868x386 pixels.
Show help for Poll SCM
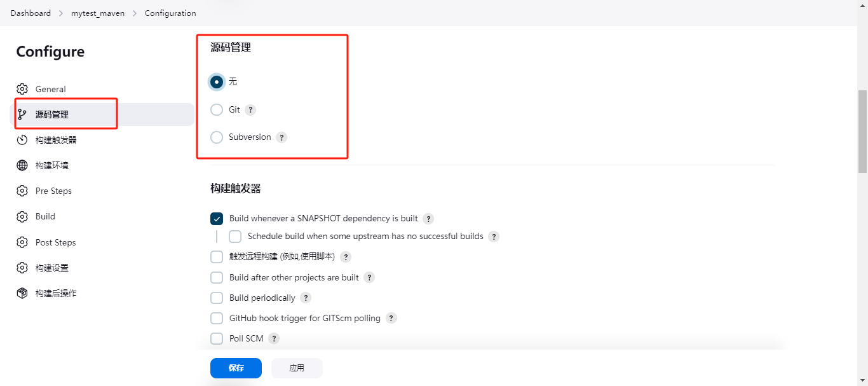pyautogui.click(x=274, y=339)
